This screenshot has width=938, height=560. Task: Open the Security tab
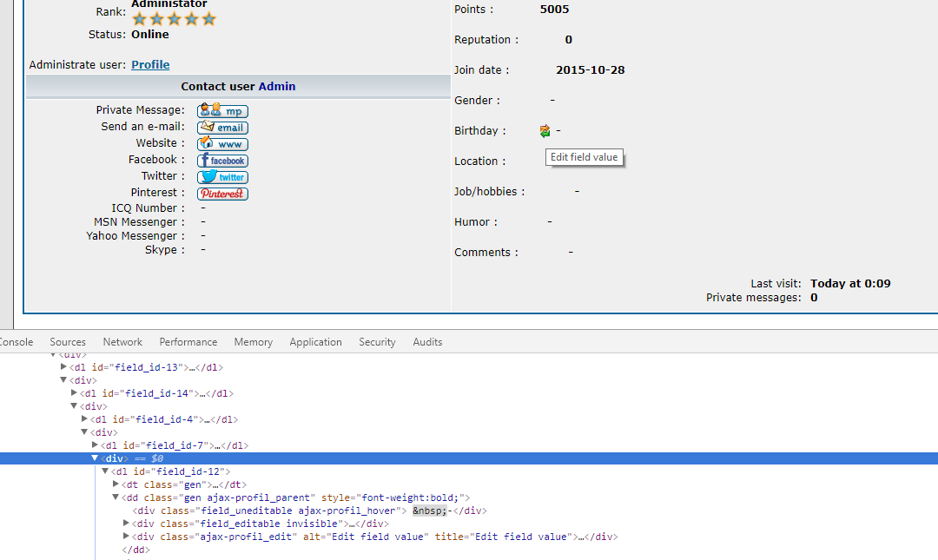pos(377,341)
